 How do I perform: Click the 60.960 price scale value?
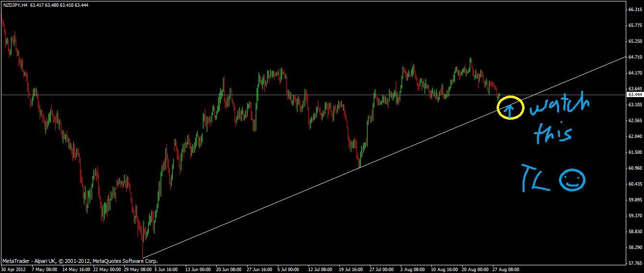click(x=635, y=168)
